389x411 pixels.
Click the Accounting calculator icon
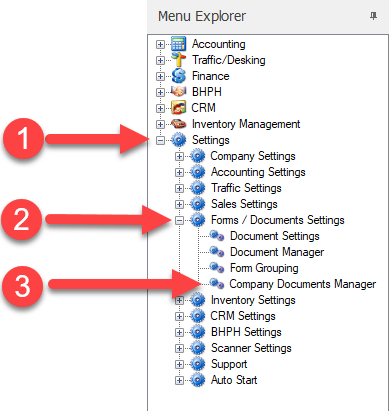click(178, 44)
